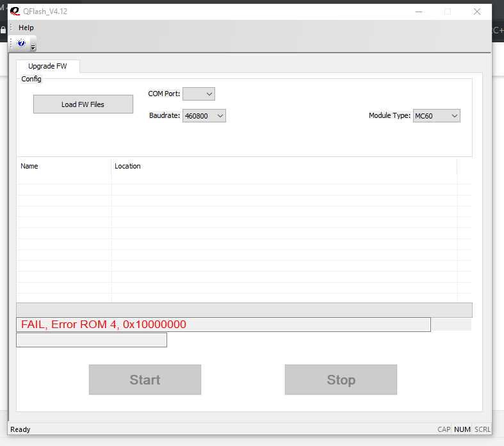Open the toolbar overflow options arrow
The width and height of the screenshot is (504, 446).
pyautogui.click(x=33, y=44)
